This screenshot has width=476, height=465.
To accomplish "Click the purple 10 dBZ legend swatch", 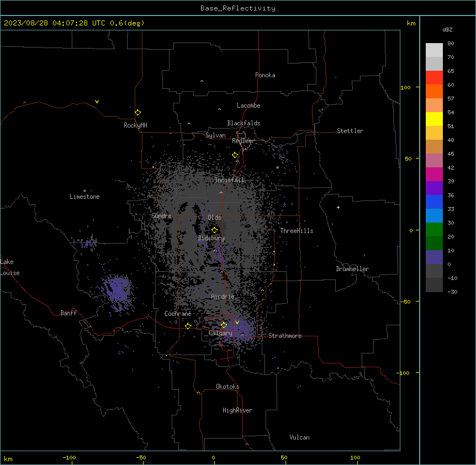I will pos(434,257).
